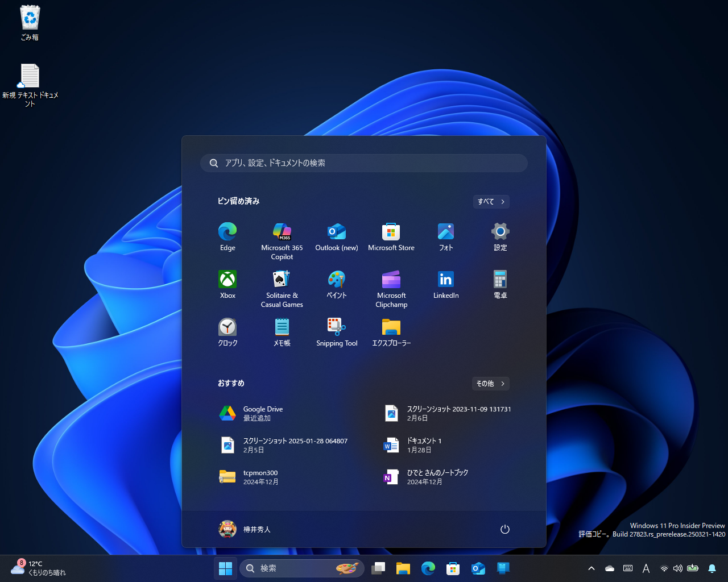
Task: Expand すべて to show all apps
Action: tap(491, 202)
